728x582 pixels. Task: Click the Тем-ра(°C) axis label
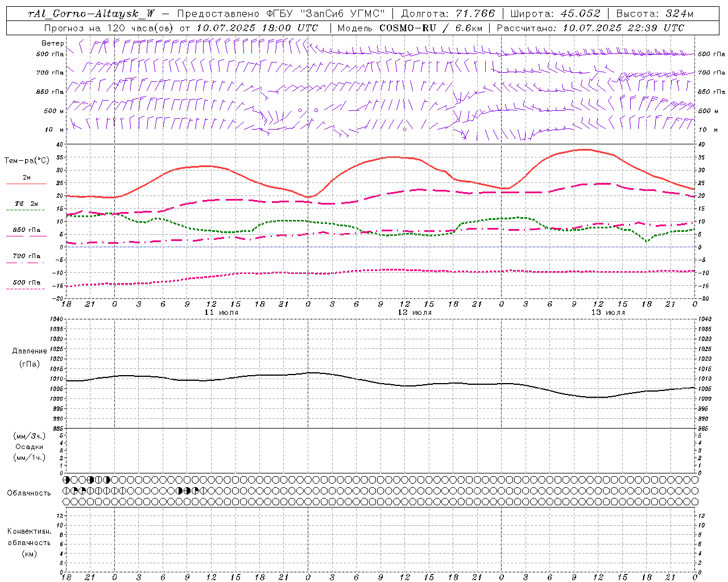click(x=27, y=160)
